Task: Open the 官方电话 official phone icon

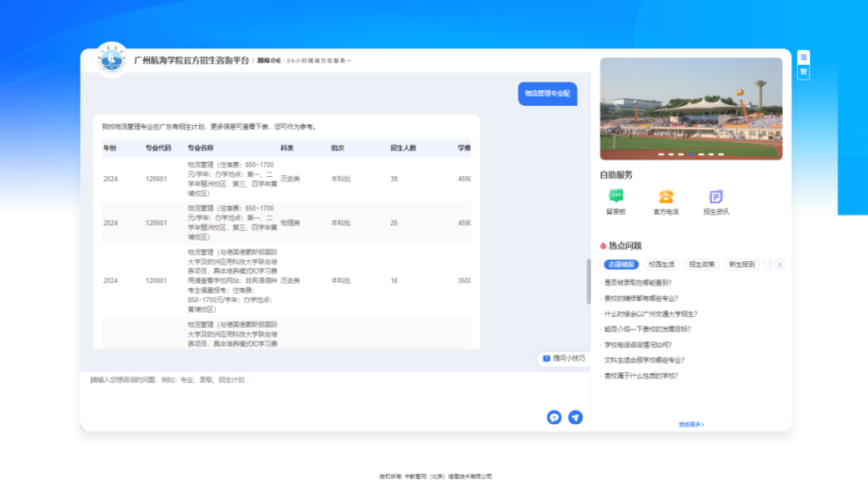Action: click(x=665, y=197)
